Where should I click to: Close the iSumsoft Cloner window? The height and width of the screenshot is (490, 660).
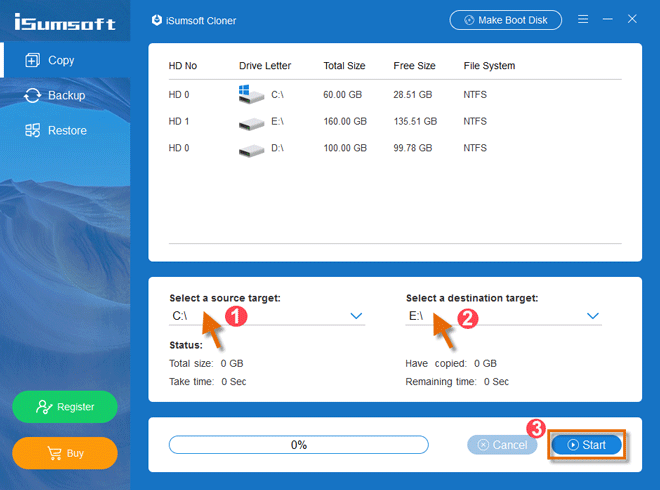[632, 19]
